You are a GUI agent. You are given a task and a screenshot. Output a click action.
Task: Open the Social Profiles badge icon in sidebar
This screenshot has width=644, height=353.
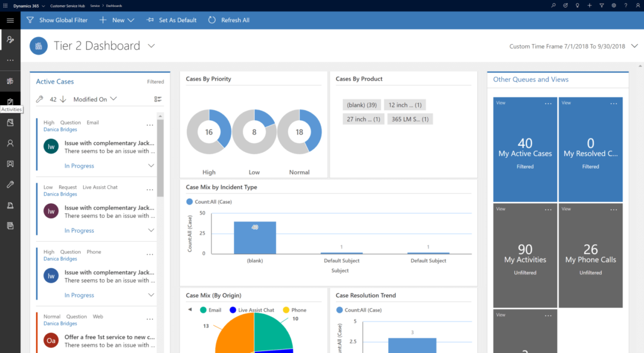[10, 164]
